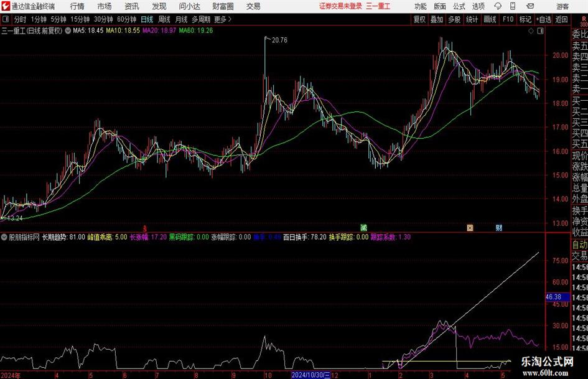Click the 股朋指标网 indicator name
The image size is (588, 379).
(x=24, y=237)
